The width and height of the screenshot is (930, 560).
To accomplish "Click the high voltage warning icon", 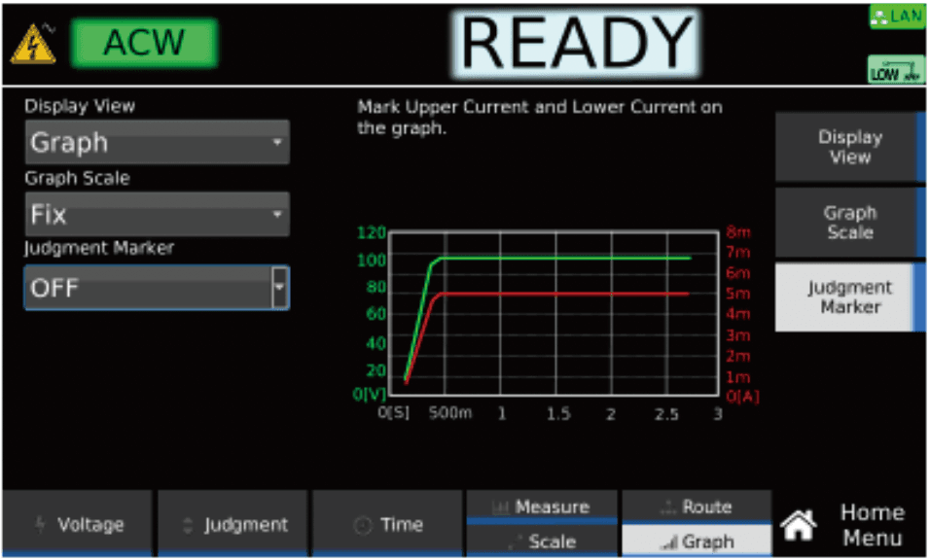I will 33,46.
